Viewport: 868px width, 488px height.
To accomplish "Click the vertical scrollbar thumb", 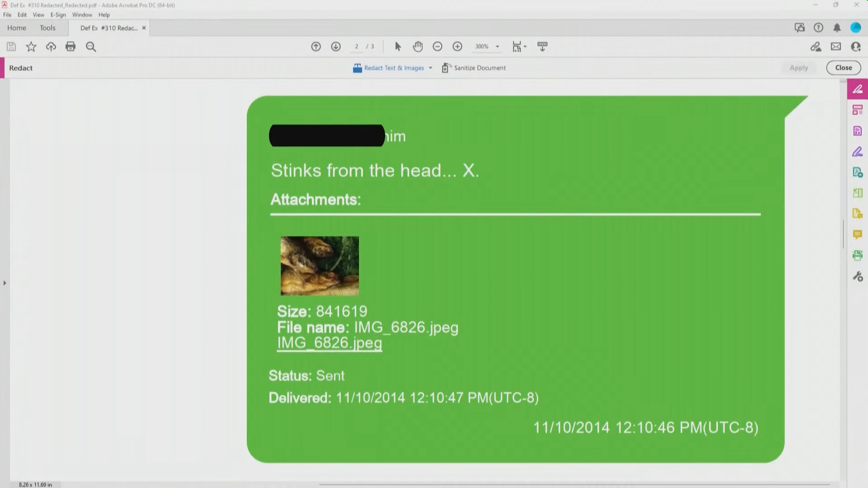I will coord(843,234).
